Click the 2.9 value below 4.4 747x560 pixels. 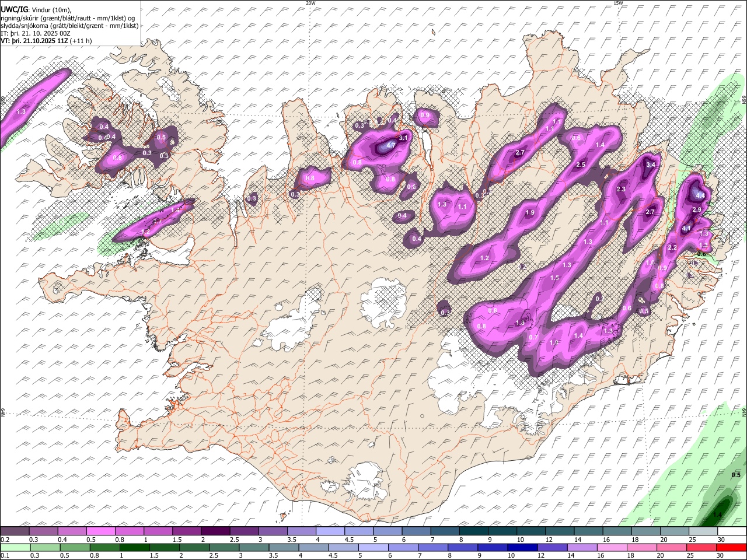pyautogui.click(x=697, y=209)
